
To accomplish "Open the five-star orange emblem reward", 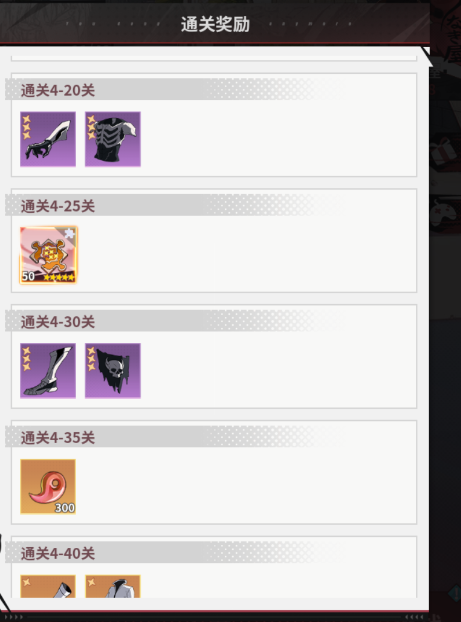I will 48,255.
